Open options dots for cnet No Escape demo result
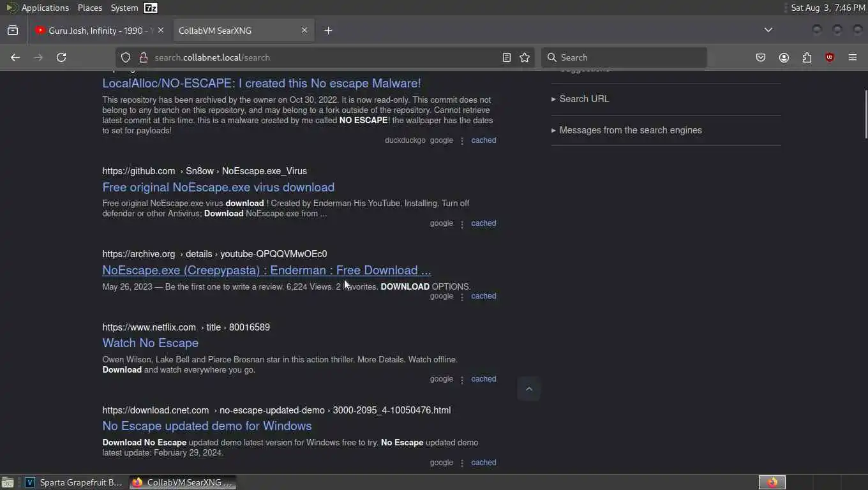 click(462, 463)
